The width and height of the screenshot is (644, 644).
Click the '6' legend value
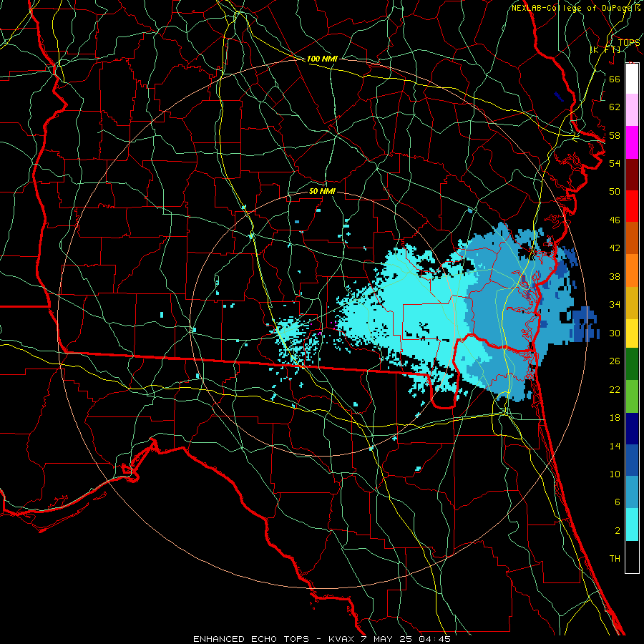[617, 502]
